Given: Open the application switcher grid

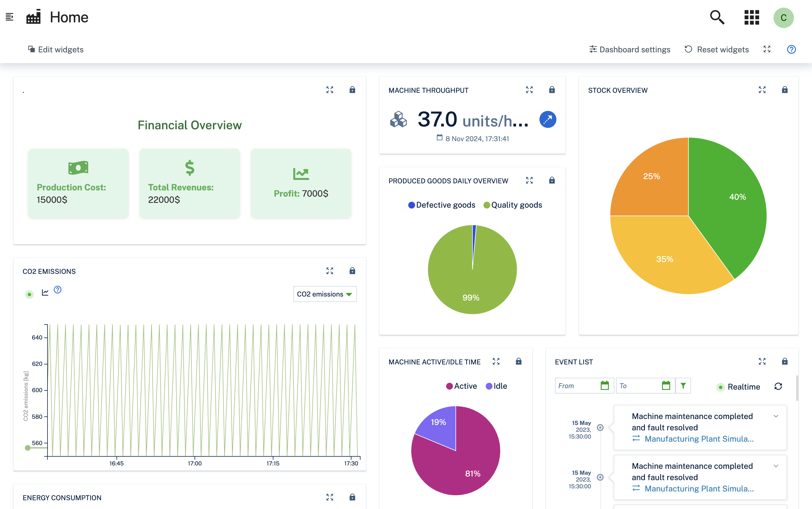Looking at the screenshot, I should point(751,17).
